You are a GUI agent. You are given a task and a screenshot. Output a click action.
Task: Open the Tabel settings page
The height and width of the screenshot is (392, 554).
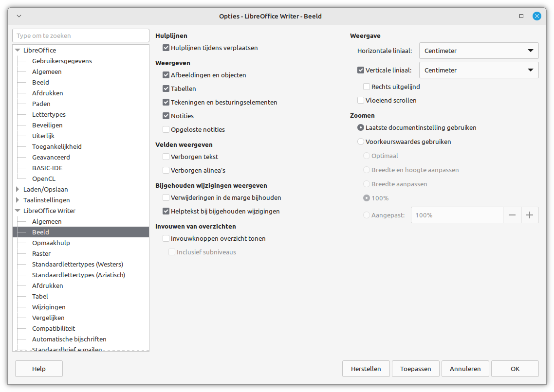[40, 296]
